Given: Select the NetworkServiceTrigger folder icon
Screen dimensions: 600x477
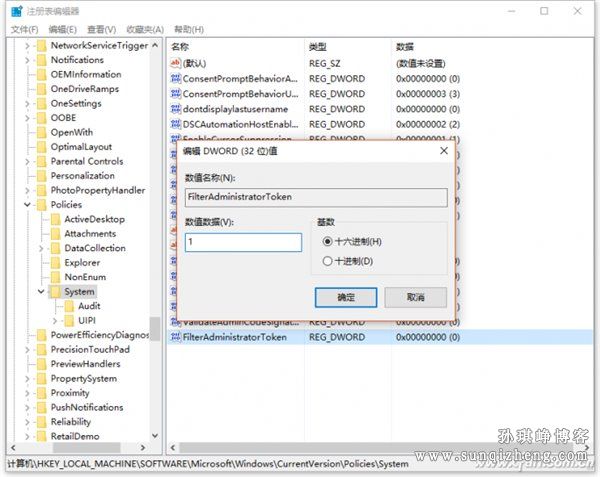Looking at the screenshot, I should 42,46.
